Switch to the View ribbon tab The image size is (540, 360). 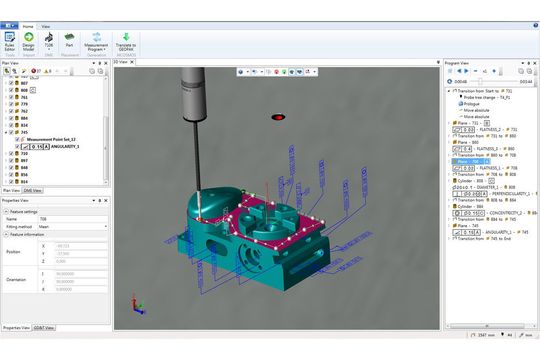[x=46, y=27]
